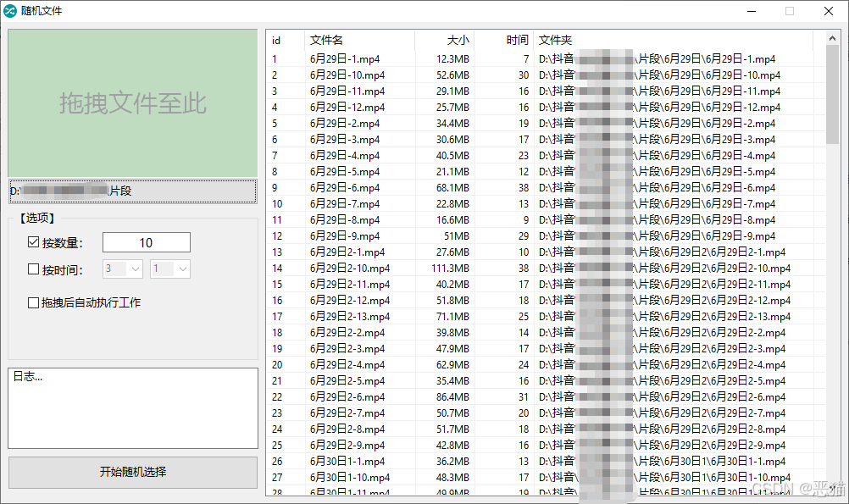The height and width of the screenshot is (504, 849).
Task: Click the vertical scrollbar thumb in file list
Action: coord(832,95)
